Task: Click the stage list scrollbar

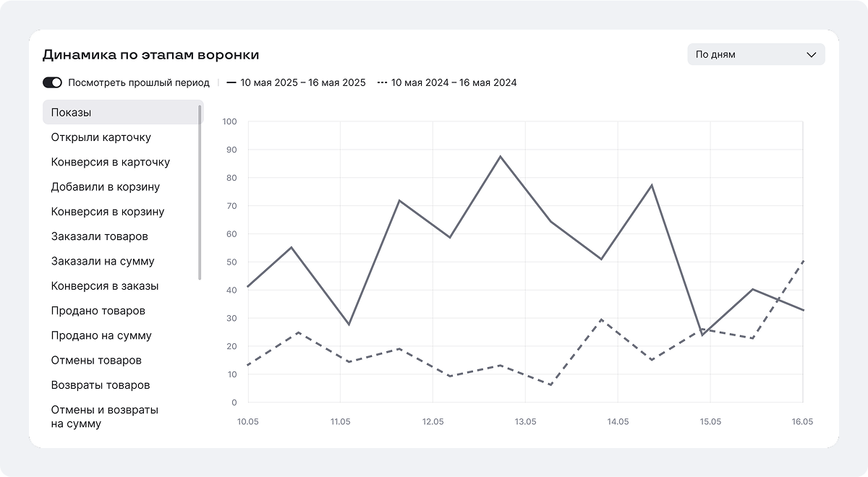Action: tap(200, 192)
